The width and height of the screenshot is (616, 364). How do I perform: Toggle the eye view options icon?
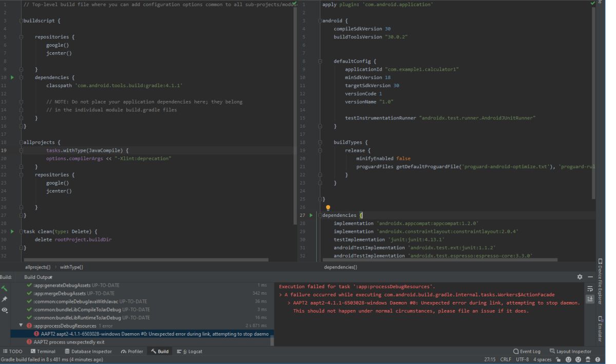(5, 310)
